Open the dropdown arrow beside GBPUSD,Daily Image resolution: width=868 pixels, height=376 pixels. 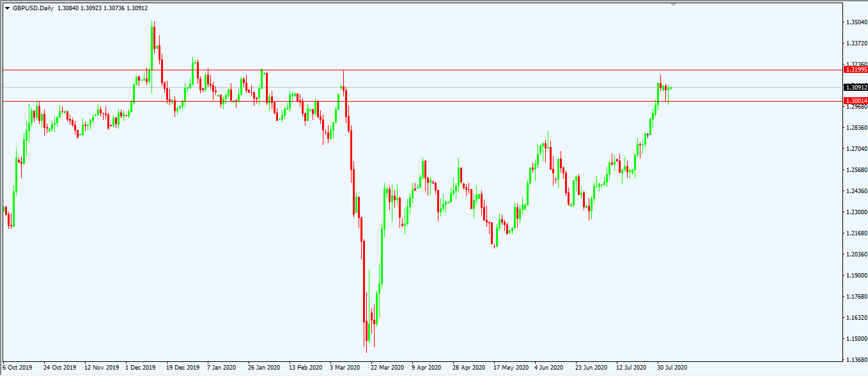(x=7, y=8)
